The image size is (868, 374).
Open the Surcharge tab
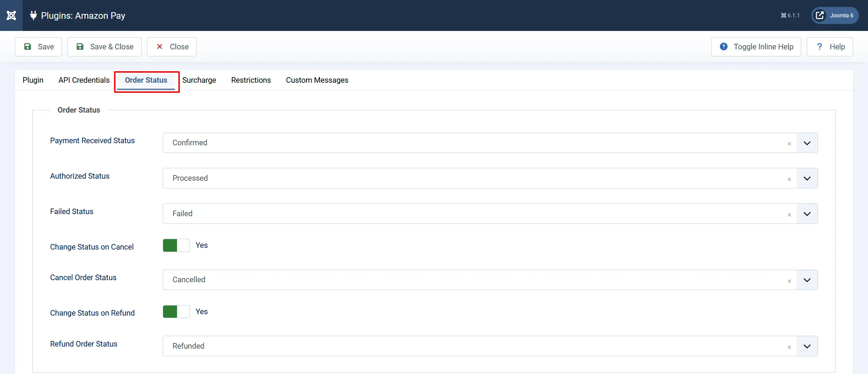click(199, 80)
